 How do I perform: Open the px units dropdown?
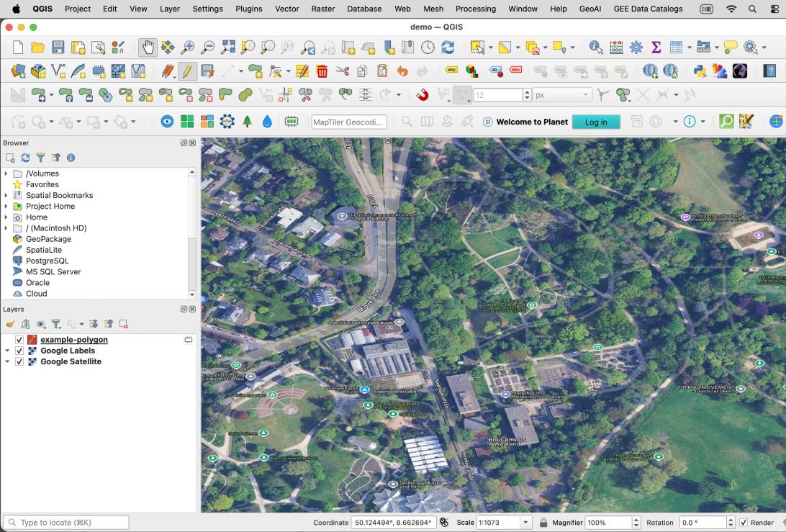click(562, 95)
